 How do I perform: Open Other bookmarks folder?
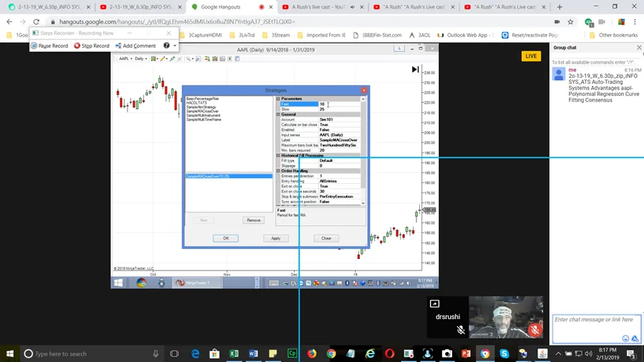pos(614,35)
